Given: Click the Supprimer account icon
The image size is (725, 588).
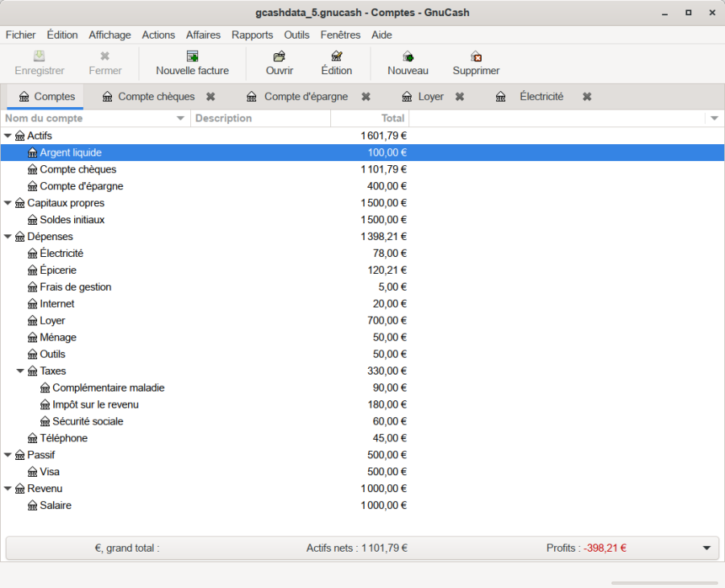Looking at the screenshot, I should [x=476, y=56].
